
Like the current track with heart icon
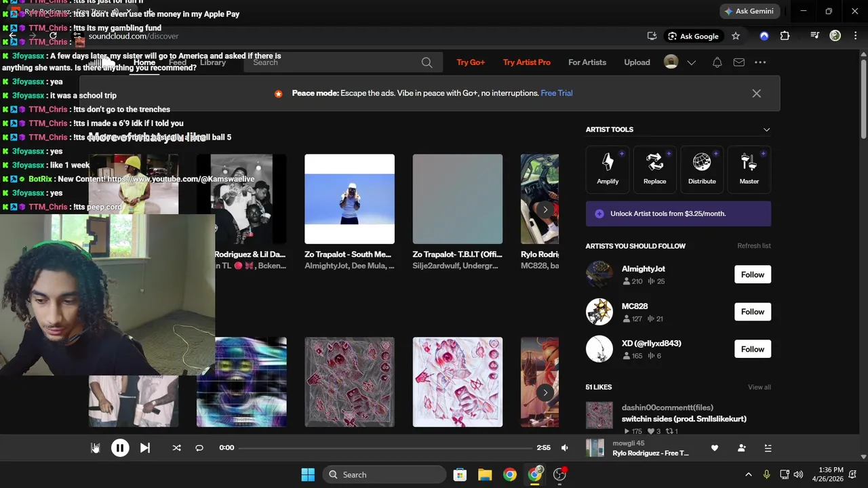pos(714,448)
